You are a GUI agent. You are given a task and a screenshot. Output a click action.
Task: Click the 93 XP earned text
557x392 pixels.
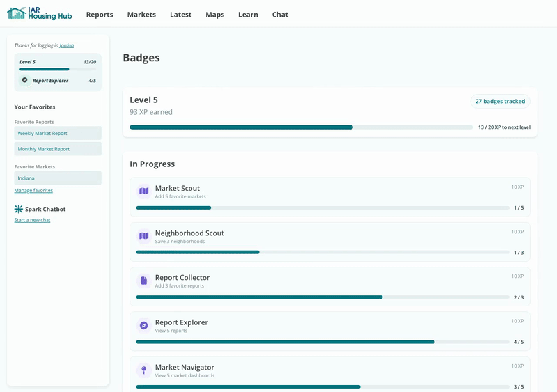(x=151, y=112)
